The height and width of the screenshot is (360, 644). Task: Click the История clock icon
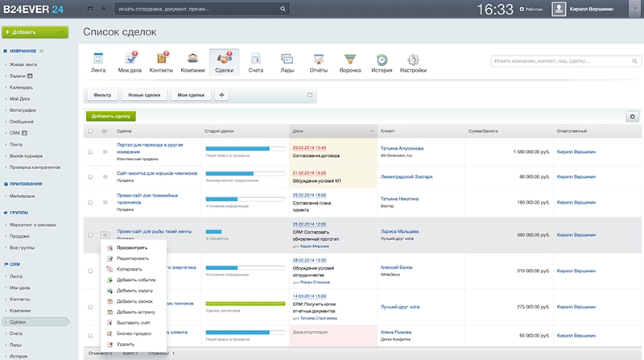coord(382,62)
